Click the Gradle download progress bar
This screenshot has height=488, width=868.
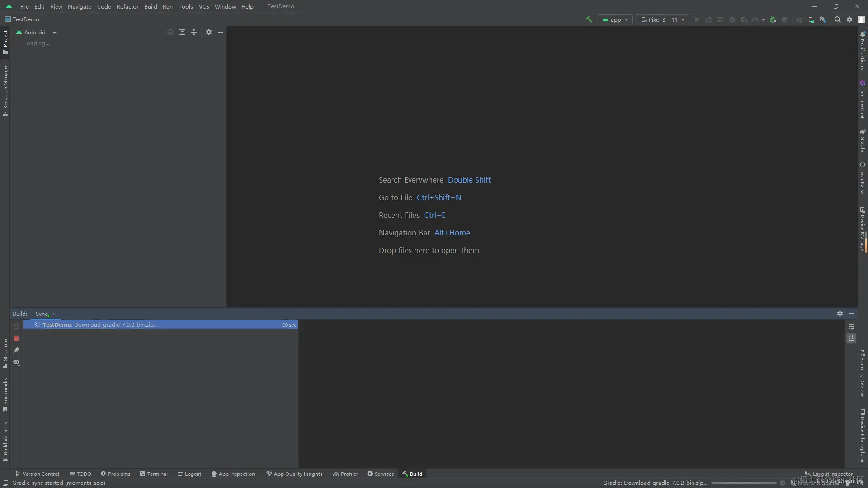point(744,483)
